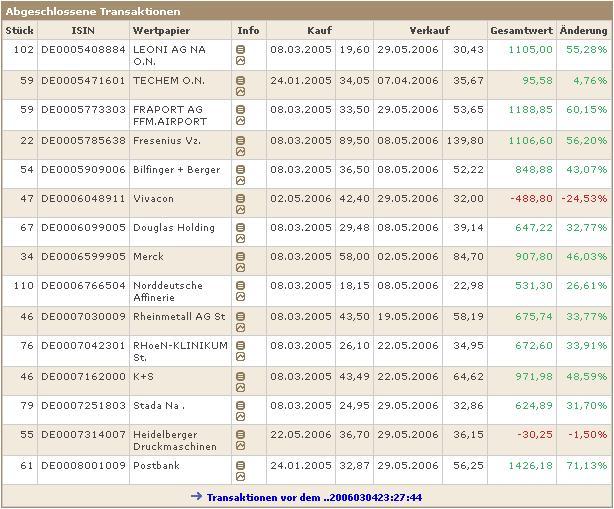The height and width of the screenshot is (509, 614).
Task: Open details list icon for K+S
Action: [x=240, y=376]
